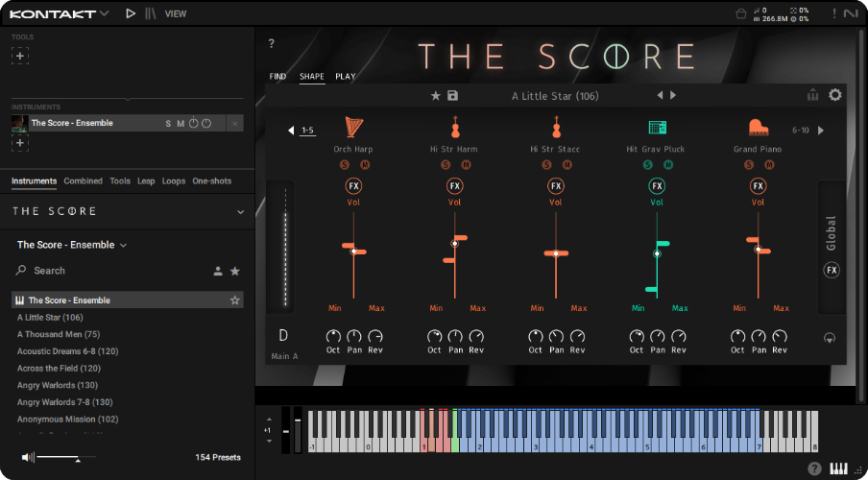The width and height of the screenshot is (868, 480).
Task: Open FX for Orch Harp
Action: tap(353, 186)
